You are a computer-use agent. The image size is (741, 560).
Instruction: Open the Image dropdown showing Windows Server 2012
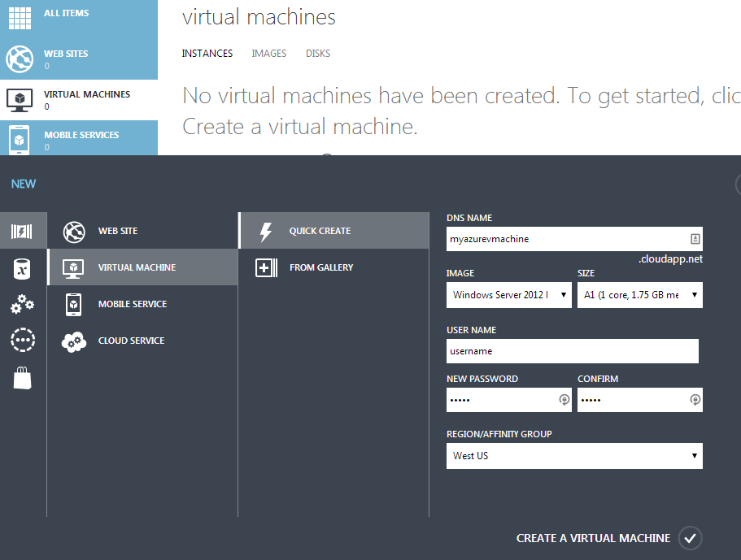click(509, 295)
